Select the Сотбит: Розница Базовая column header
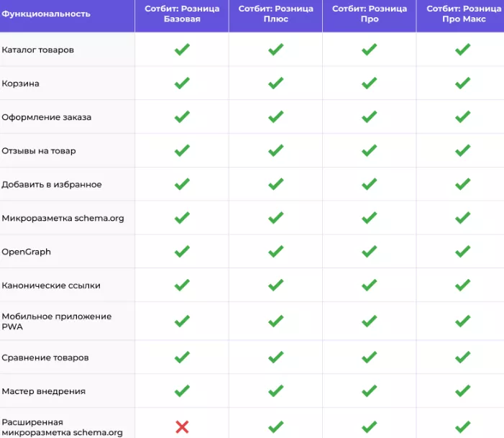The height and width of the screenshot is (438, 504). (x=182, y=14)
